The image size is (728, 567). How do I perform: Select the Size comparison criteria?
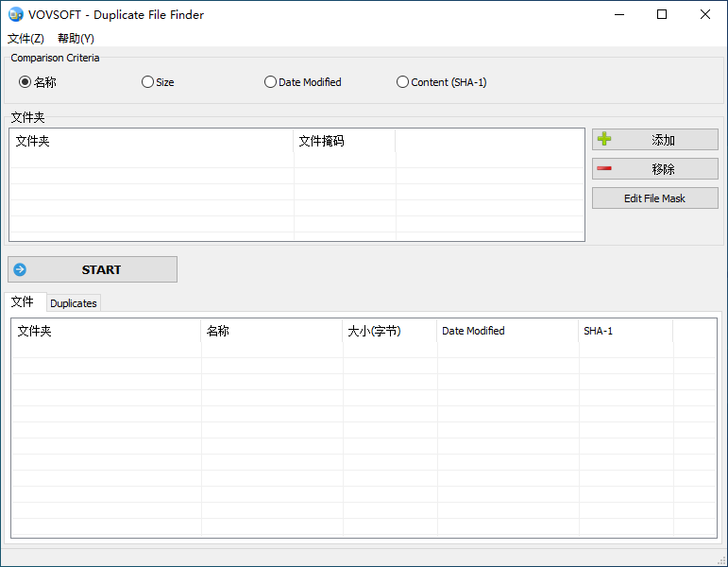[147, 82]
